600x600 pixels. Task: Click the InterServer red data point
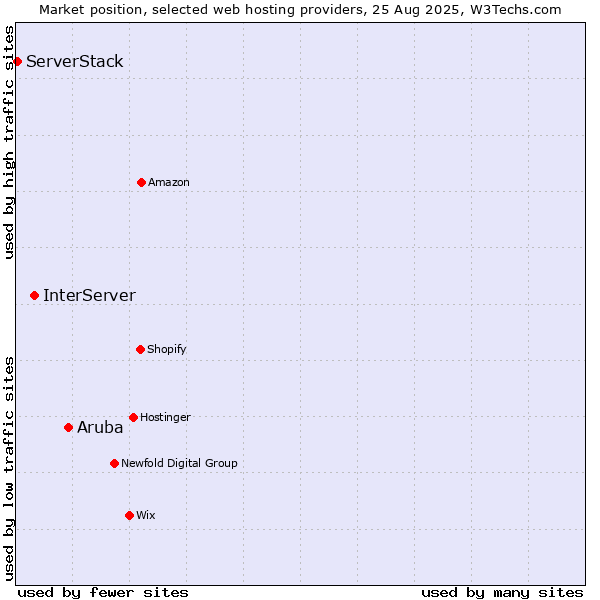[x=34, y=296]
